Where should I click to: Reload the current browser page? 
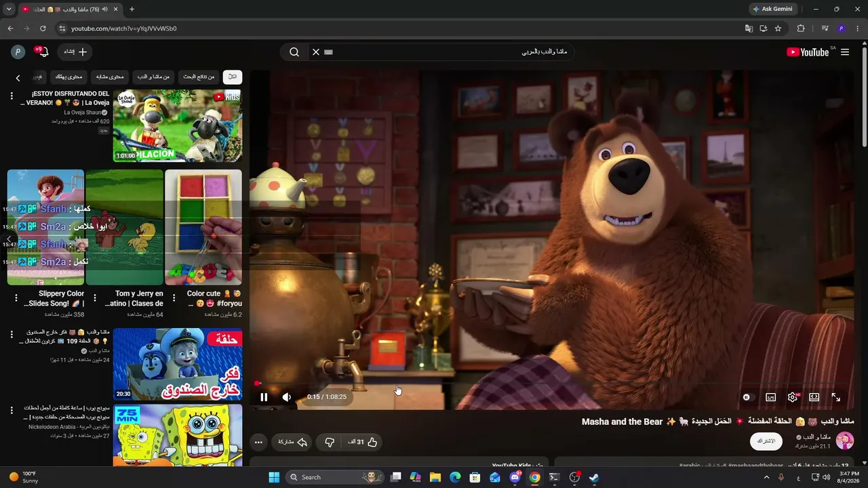(43, 28)
